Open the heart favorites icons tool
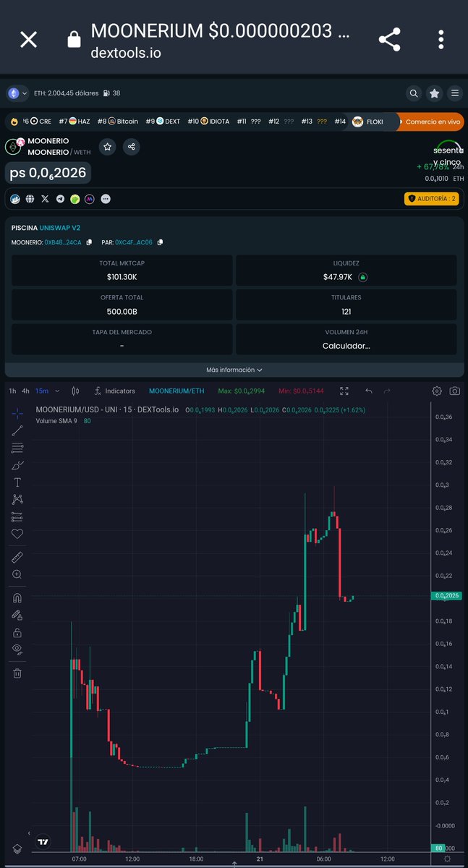This screenshot has height=868, width=468. click(x=17, y=535)
